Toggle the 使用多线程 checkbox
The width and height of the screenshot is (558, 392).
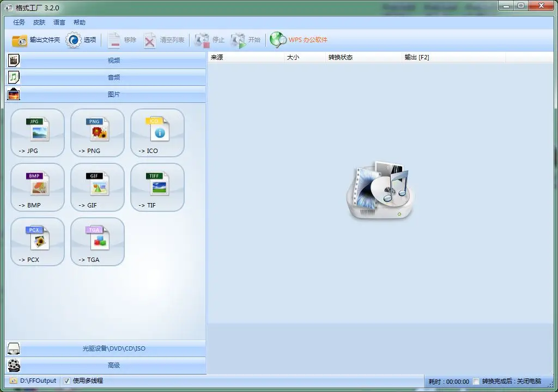[67, 381]
